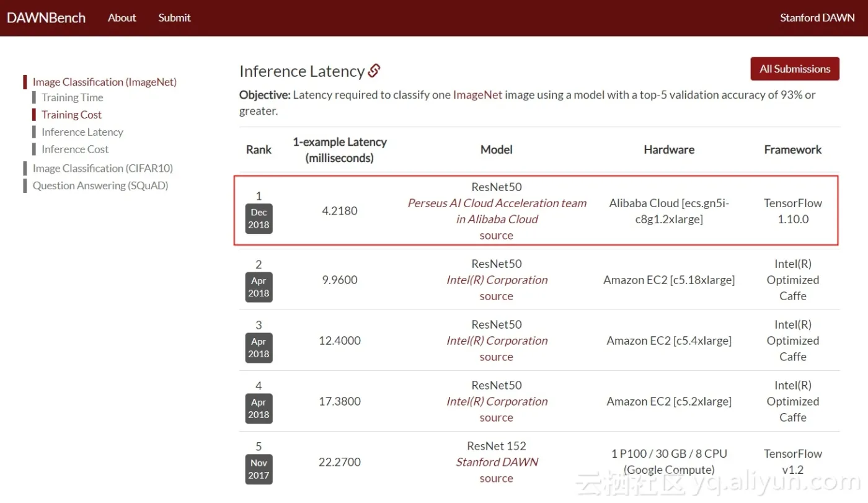Viewport: 868px width, 503px height.
Task: Open source link for the 12.4000 ms entry
Action: pyautogui.click(x=496, y=357)
